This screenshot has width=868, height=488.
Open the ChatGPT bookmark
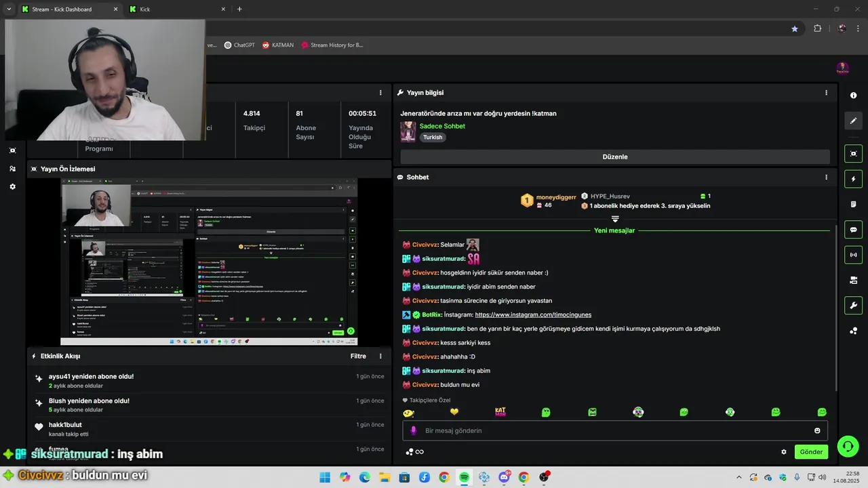[239, 45]
